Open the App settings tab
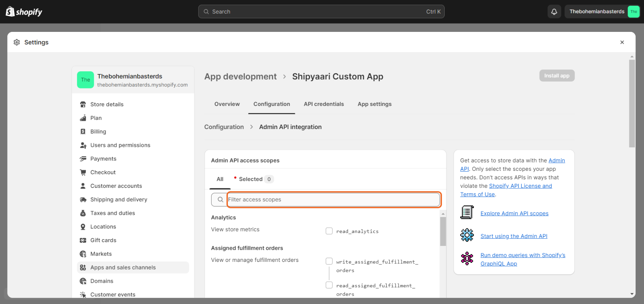This screenshot has height=304, width=644. [374, 104]
